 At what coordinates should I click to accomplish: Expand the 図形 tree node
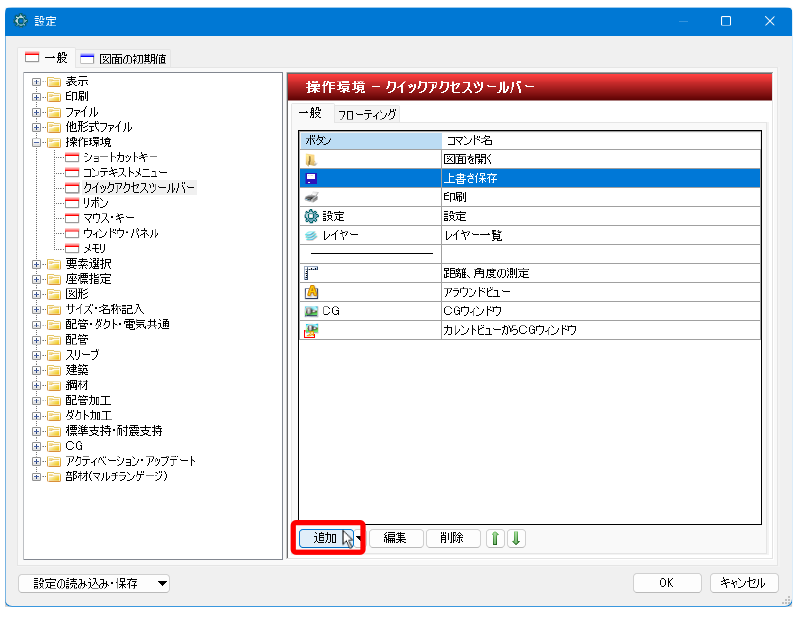36,294
